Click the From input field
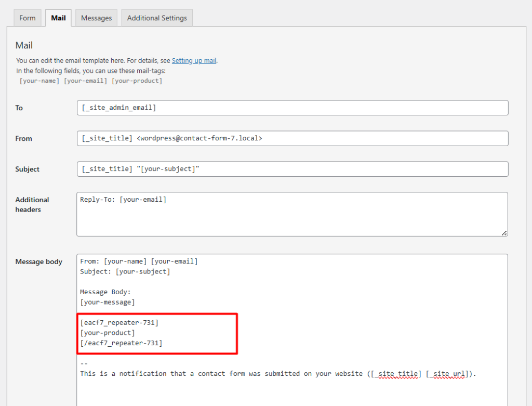The height and width of the screenshot is (406, 532). pyautogui.click(x=292, y=138)
